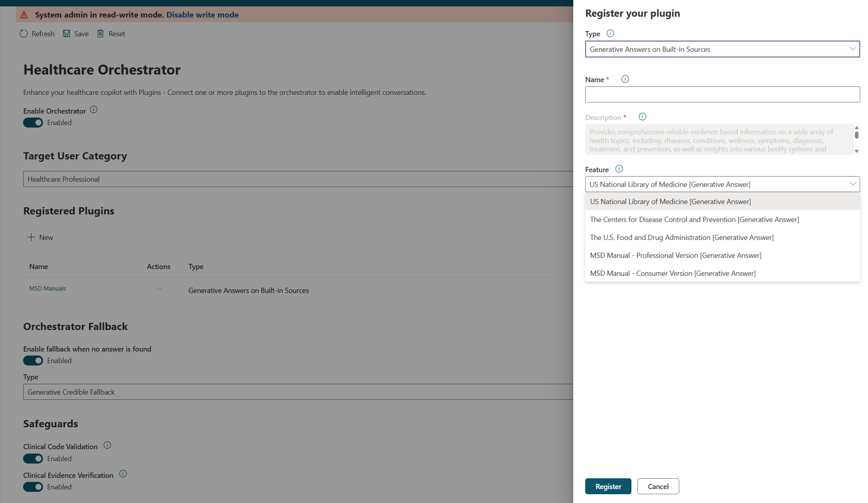The height and width of the screenshot is (503, 868).
Task: Click the info icon next to Enable Orchestrator
Action: (x=93, y=110)
